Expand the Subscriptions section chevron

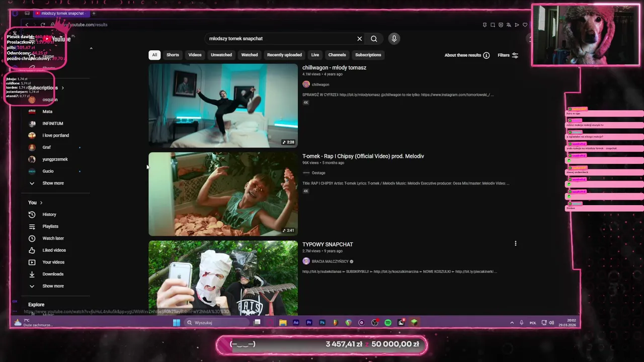click(62, 88)
